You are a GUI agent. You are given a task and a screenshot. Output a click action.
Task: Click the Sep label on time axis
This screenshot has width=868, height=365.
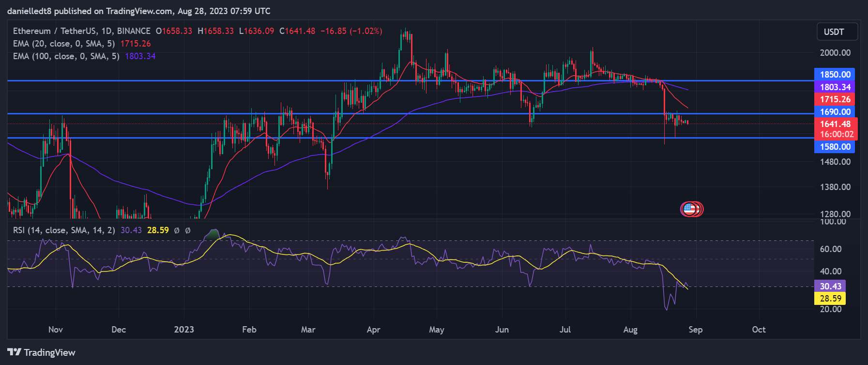coord(695,330)
